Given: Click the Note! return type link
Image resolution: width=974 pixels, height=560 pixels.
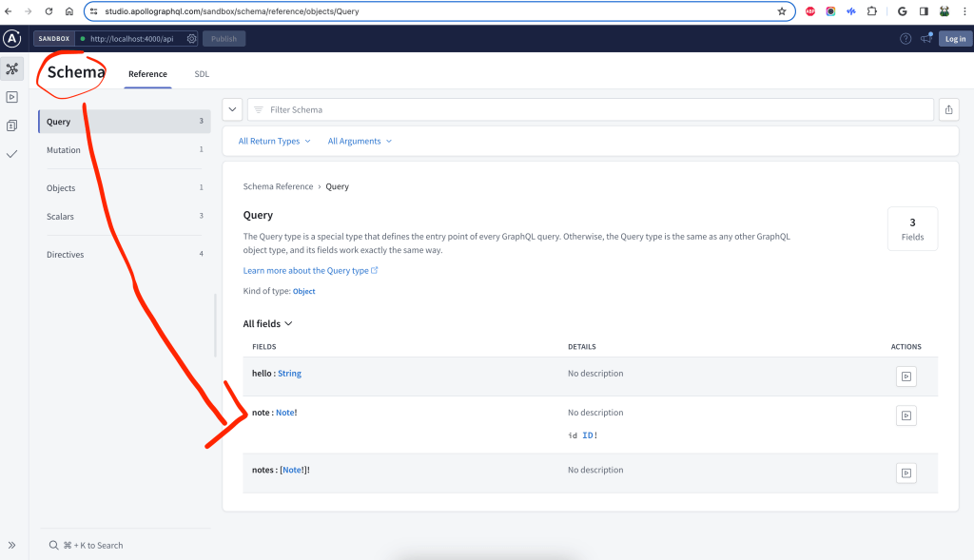Looking at the screenshot, I should tap(286, 413).
